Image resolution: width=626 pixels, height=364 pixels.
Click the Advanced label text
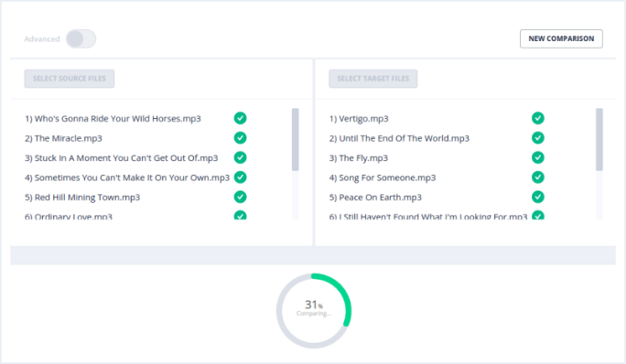[x=42, y=39]
